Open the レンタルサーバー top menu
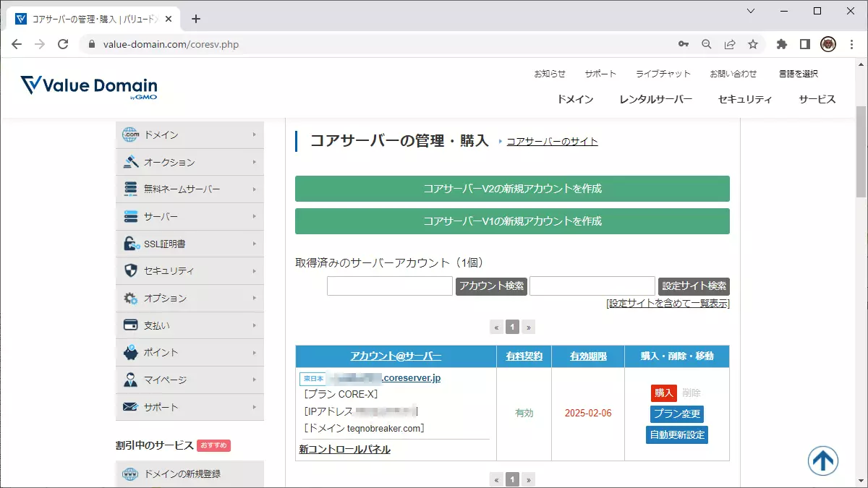This screenshot has width=868, height=488. 655,100
